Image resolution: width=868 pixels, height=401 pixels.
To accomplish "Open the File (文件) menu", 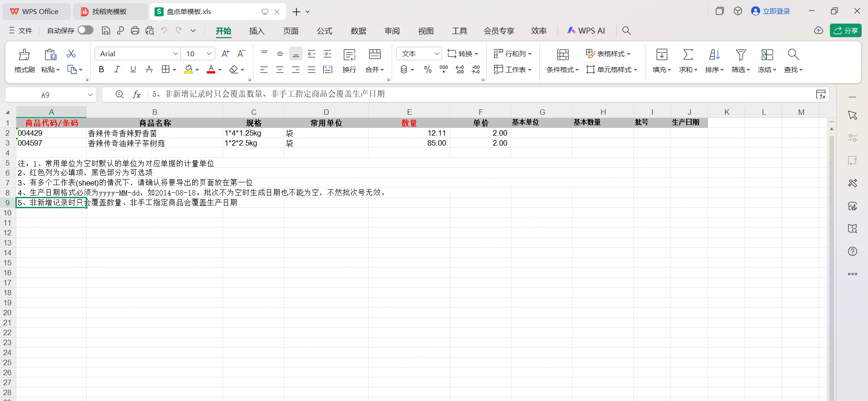I will point(20,30).
